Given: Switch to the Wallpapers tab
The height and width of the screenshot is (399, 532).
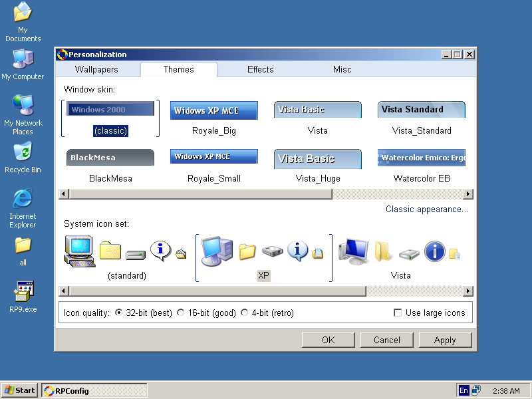Looking at the screenshot, I should (96, 70).
